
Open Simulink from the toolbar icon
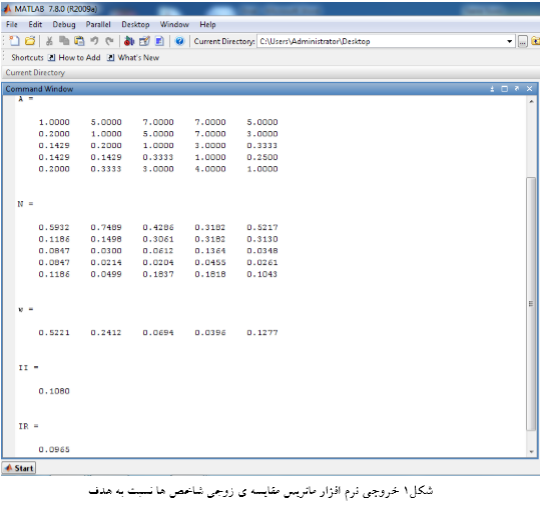coord(129,41)
